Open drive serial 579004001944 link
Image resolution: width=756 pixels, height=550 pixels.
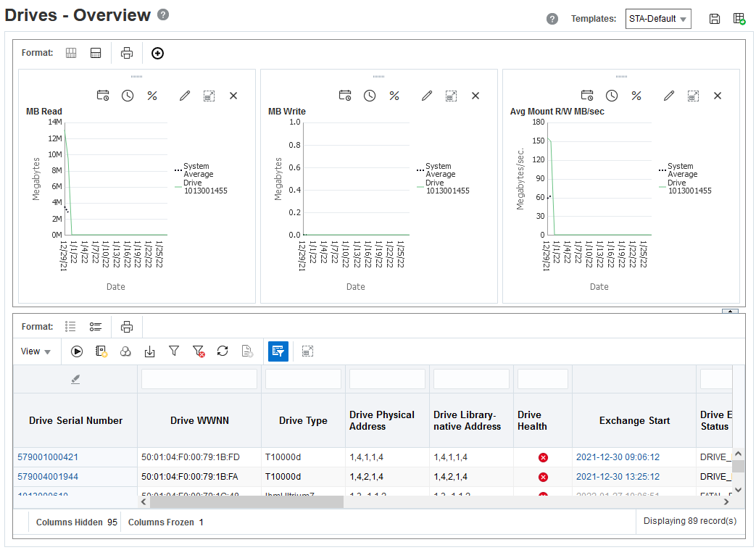(x=48, y=477)
